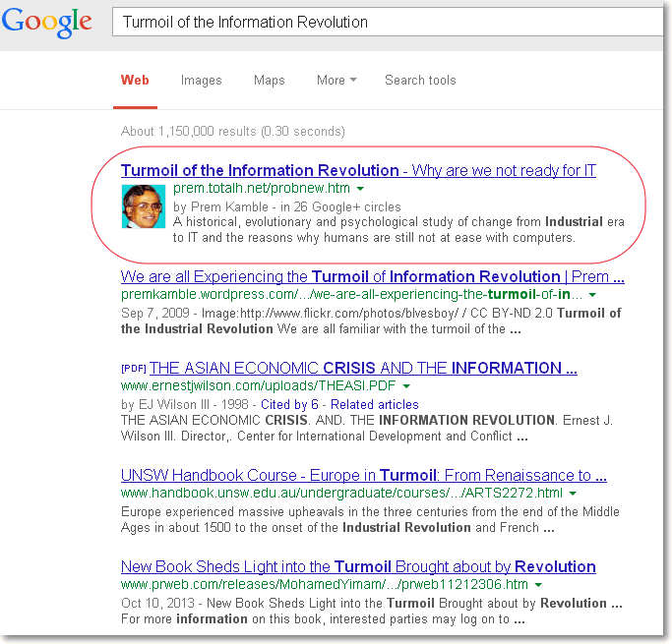Switch to the Images tab
672x644 pixels.
[201, 81]
